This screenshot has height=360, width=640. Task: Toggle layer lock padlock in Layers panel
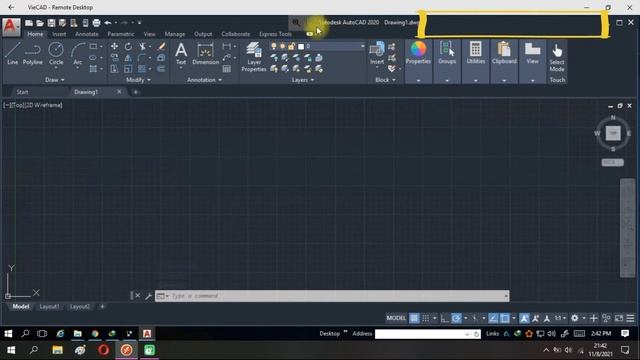(291, 46)
